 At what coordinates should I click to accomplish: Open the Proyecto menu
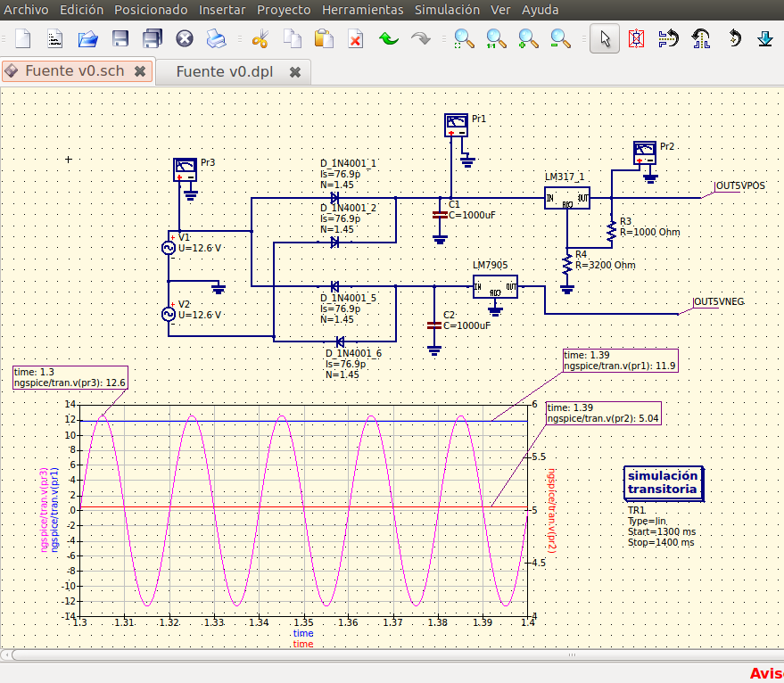pyautogui.click(x=284, y=10)
